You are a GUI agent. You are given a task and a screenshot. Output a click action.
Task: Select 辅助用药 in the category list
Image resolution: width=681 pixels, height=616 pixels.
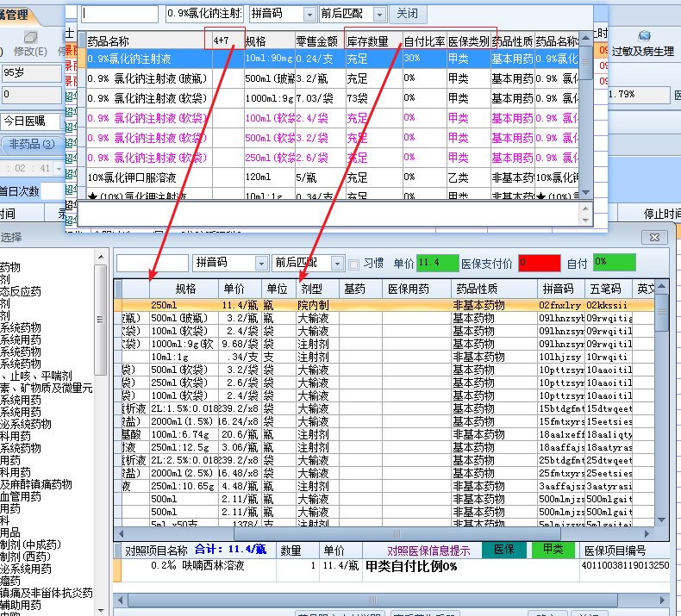point(21,605)
